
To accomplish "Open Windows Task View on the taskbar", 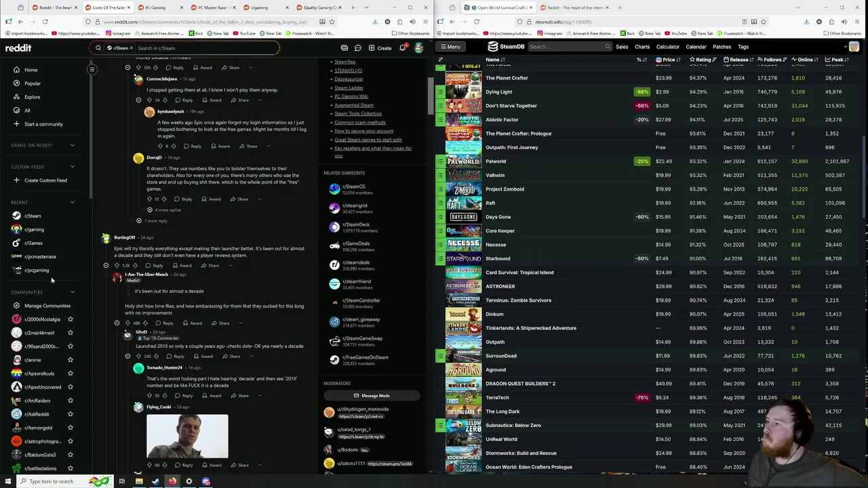I will tap(122, 481).
